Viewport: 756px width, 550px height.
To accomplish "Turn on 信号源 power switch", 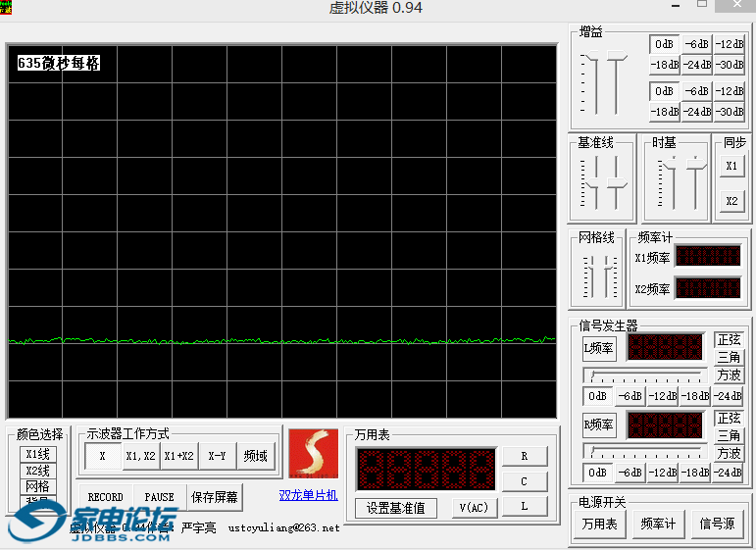I will tap(718, 524).
